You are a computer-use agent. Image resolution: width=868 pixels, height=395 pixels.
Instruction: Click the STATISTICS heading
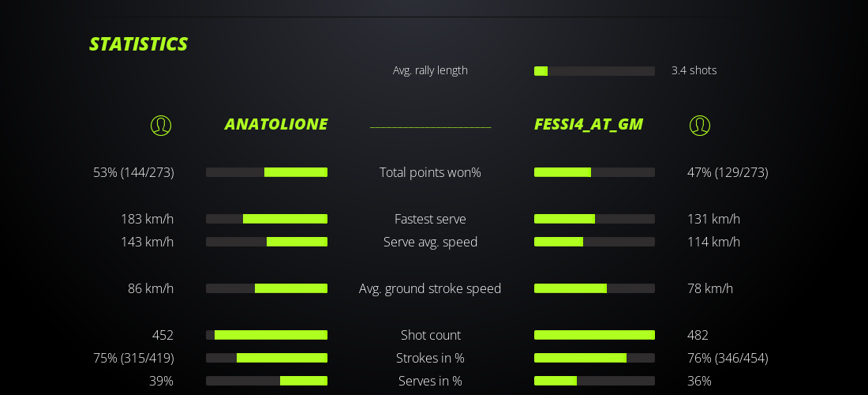139,44
